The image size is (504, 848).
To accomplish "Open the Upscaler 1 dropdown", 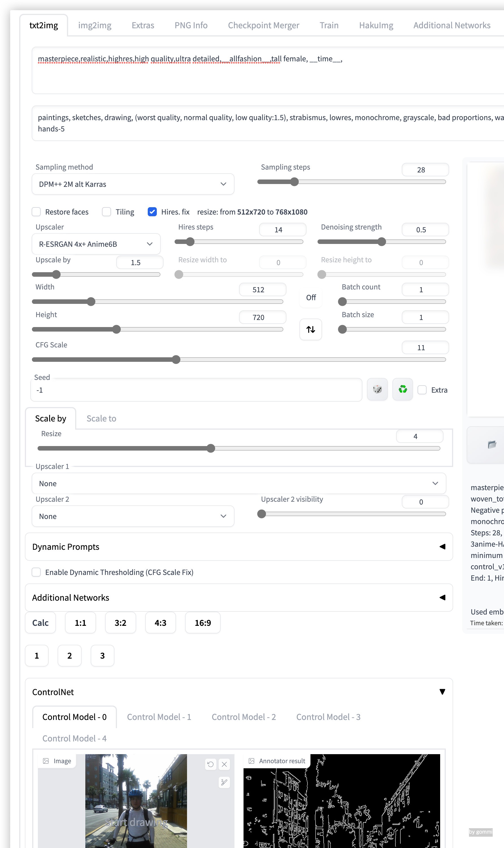I will coord(239,483).
